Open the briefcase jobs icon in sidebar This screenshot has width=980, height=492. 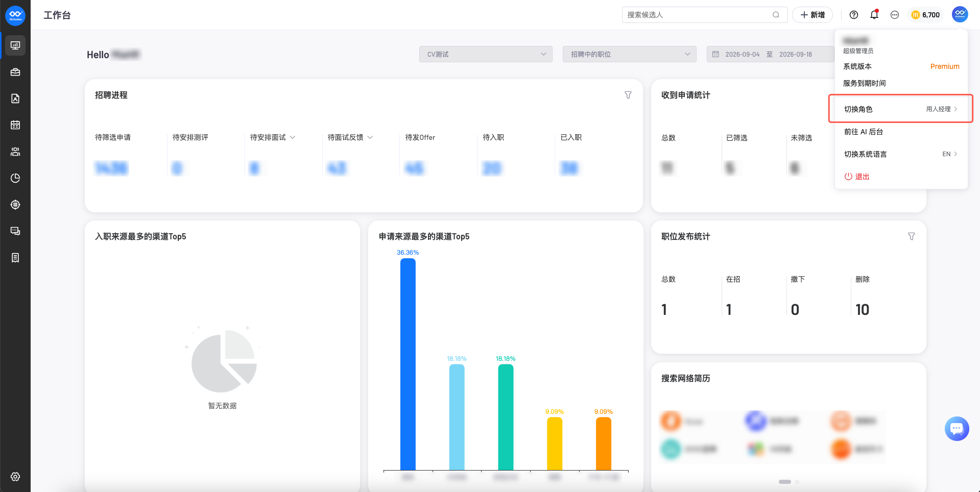[15, 72]
